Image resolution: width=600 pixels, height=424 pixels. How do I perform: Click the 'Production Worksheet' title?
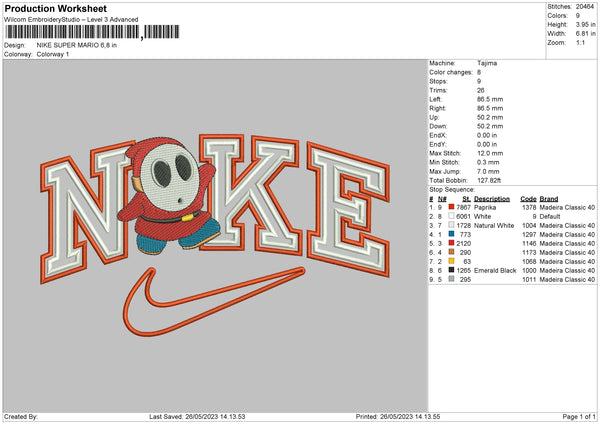click(x=55, y=8)
